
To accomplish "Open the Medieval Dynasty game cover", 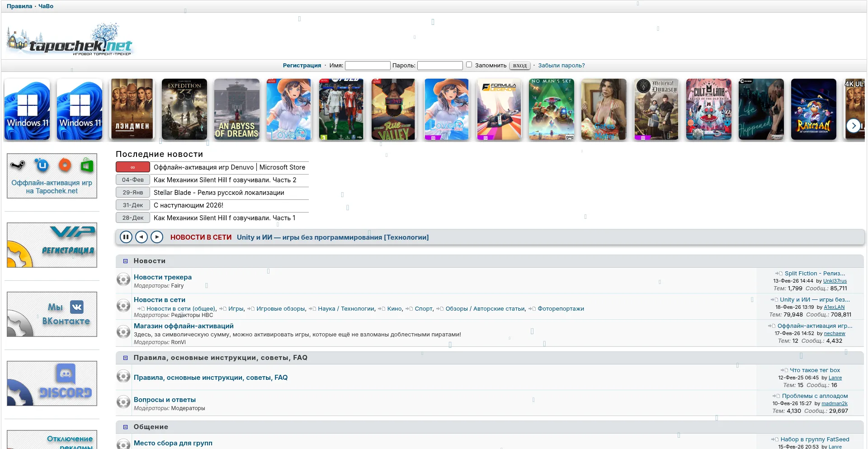I will (x=656, y=109).
